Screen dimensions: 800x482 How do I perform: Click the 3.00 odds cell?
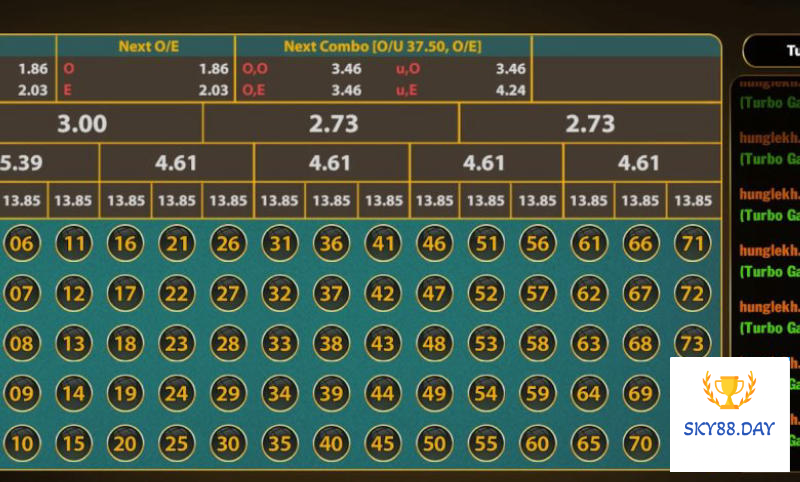[x=82, y=124]
